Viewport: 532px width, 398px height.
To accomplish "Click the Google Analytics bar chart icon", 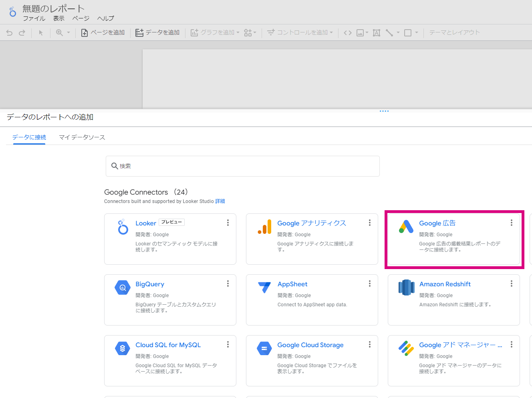I will pos(265,227).
